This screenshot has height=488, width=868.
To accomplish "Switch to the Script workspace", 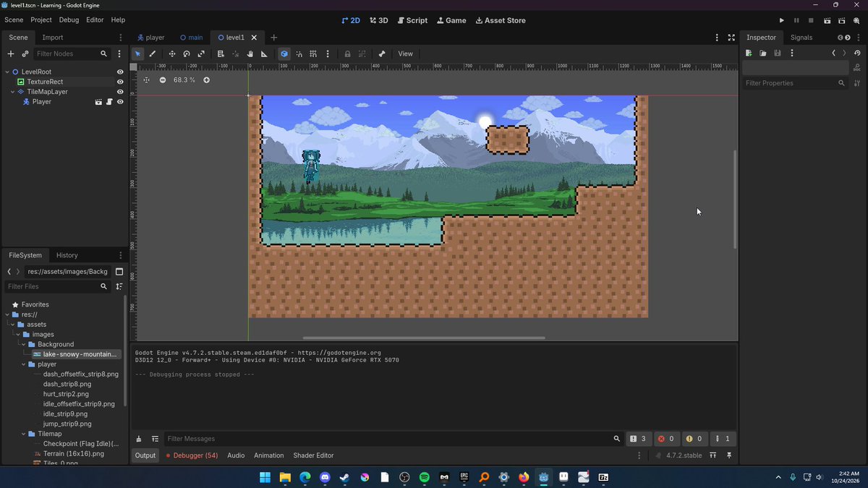I will 411,20.
